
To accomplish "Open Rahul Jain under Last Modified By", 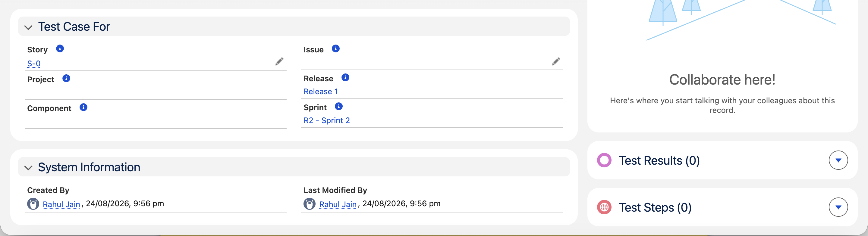I will coord(338,204).
